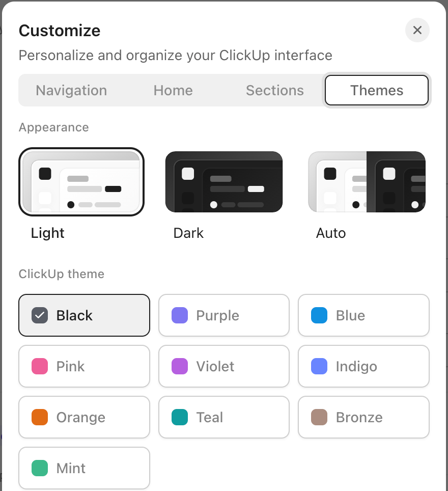Viewport: 448px width, 491px height.
Task: Click the Purple theme color square icon
Action: [181, 315]
